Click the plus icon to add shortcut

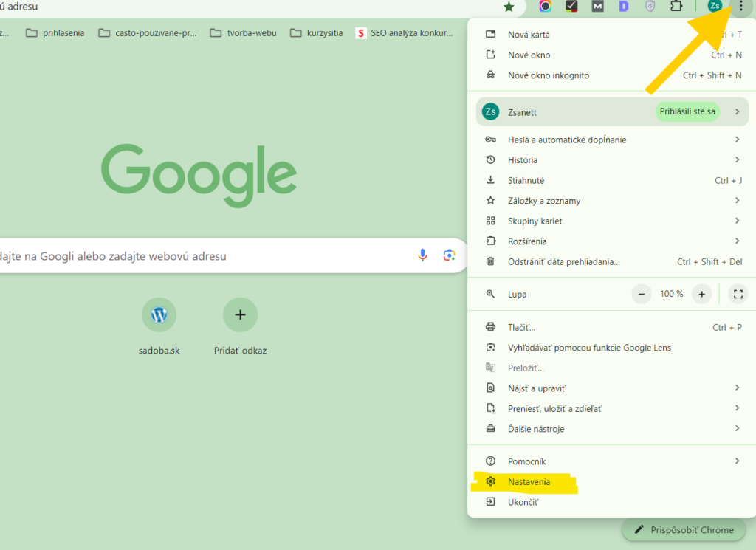(x=240, y=315)
